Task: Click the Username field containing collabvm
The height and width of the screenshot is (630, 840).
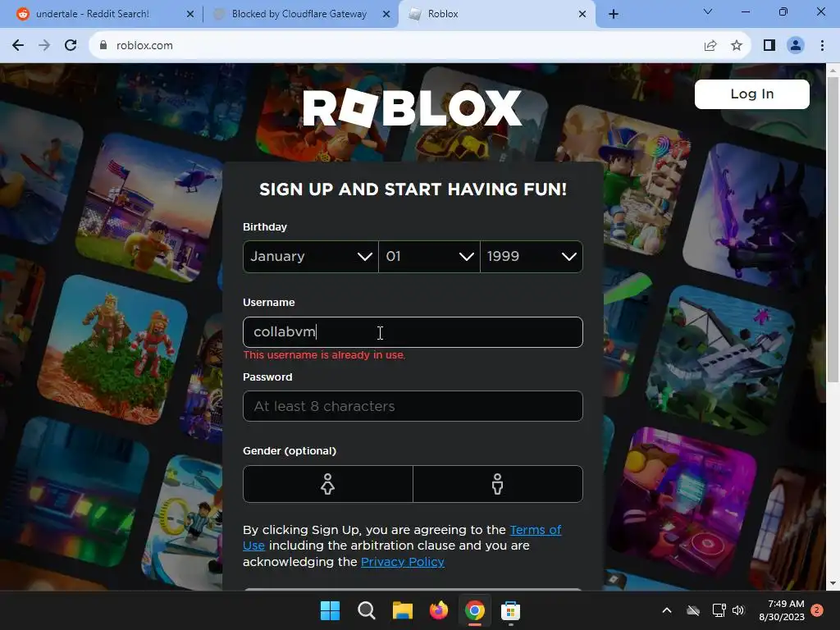Action: tap(413, 332)
